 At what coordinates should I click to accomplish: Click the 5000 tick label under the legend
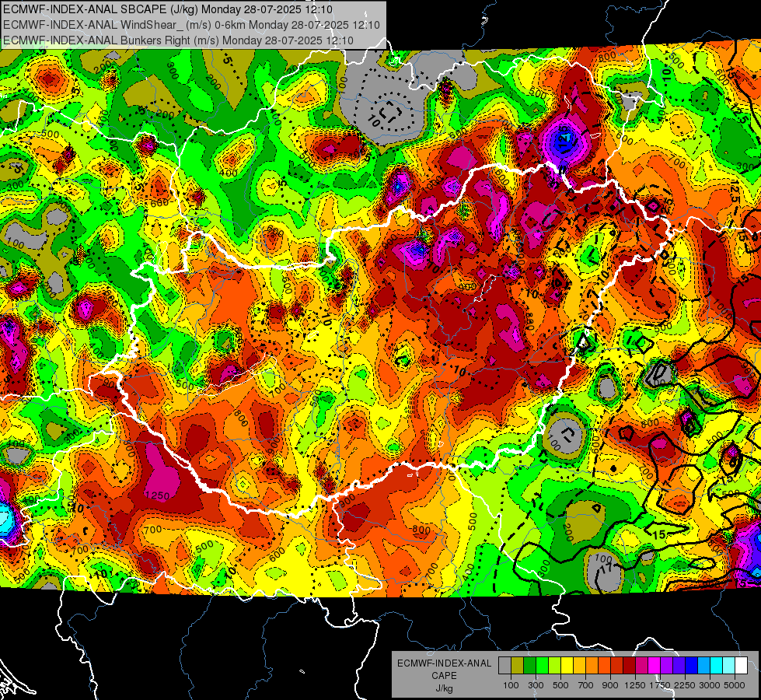[x=735, y=685]
